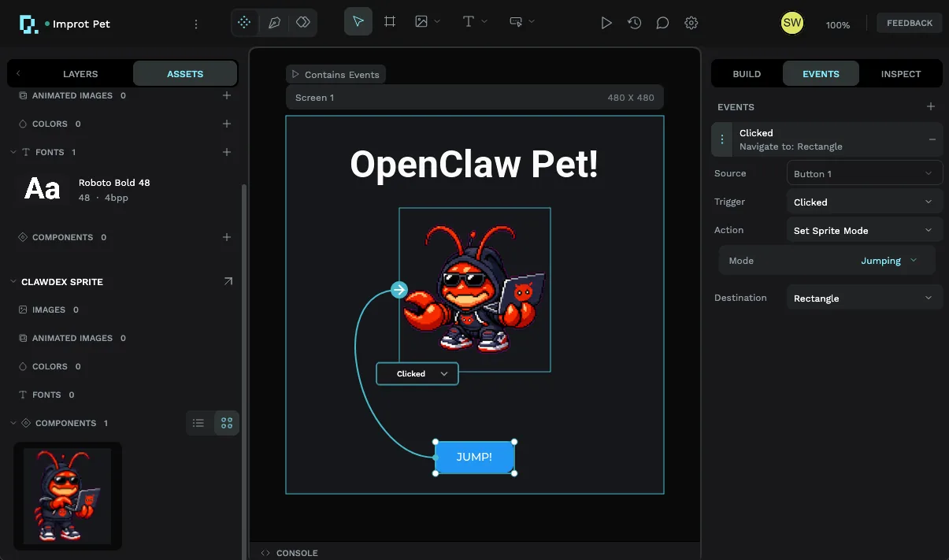This screenshot has height=560, width=949.
Task: Open version history clock icon
Action: [635, 23]
